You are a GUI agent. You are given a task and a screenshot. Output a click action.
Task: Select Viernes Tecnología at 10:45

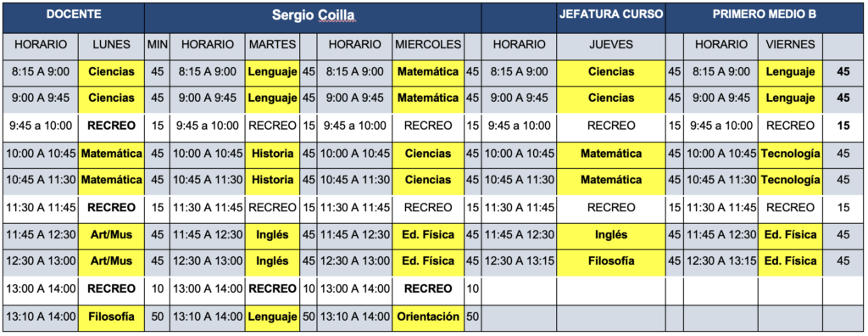tap(791, 180)
